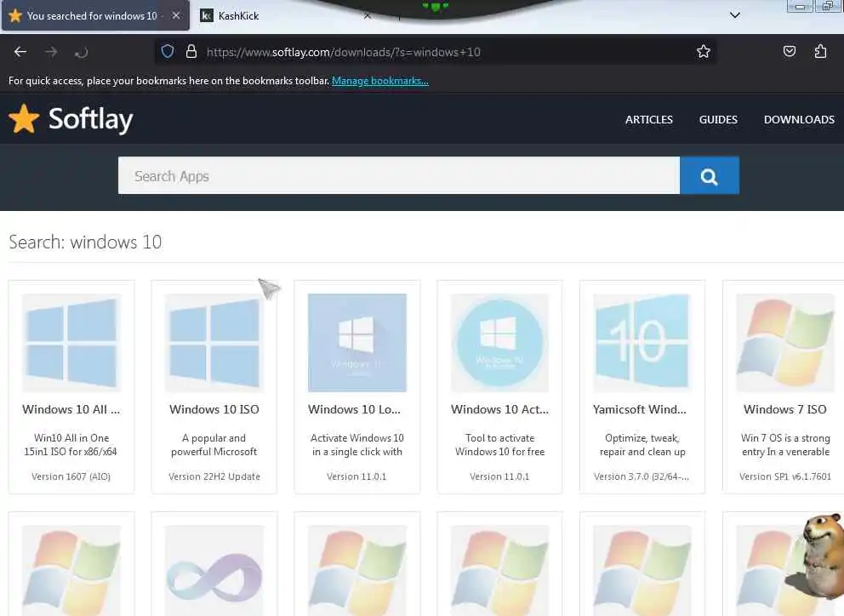The width and height of the screenshot is (844, 616).
Task: Switch to the KashKick tab
Action: pos(285,15)
